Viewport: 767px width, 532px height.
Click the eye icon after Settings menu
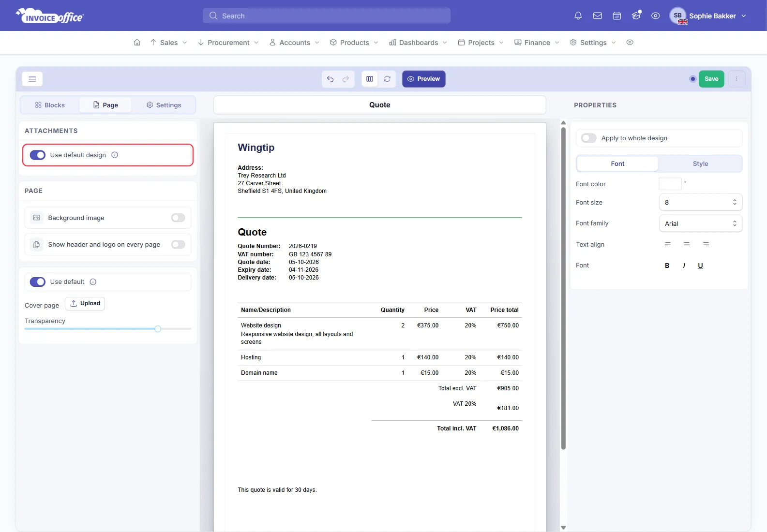pos(630,43)
